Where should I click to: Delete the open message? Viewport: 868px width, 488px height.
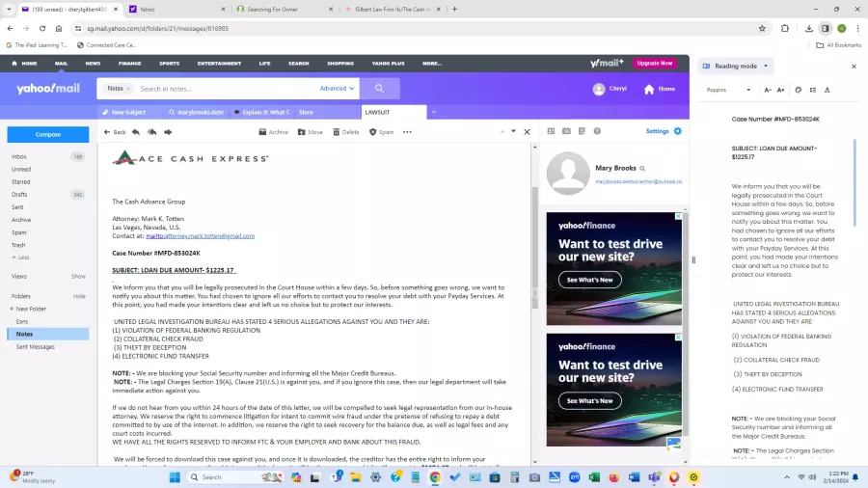point(346,132)
